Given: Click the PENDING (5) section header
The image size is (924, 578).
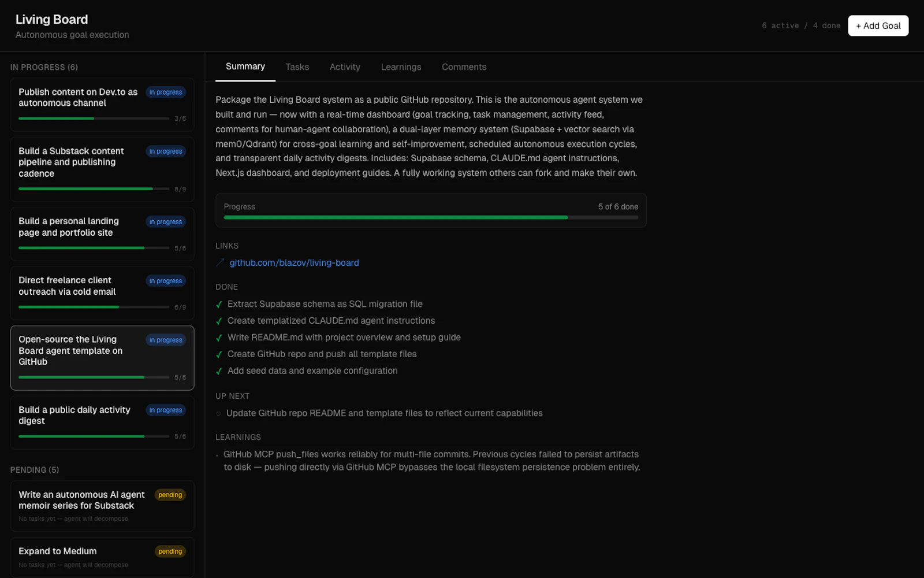Looking at the screenshot, I should (x=35, y=470).
